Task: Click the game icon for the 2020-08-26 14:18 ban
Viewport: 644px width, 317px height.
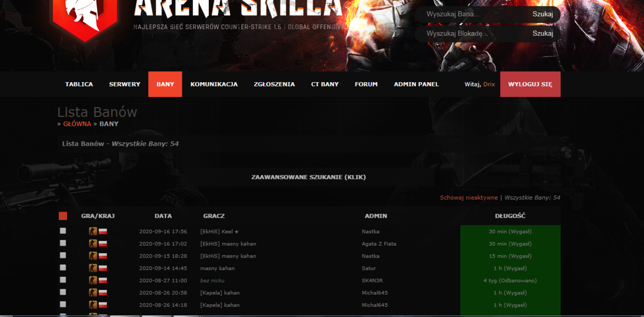Action: click(93, 305)
